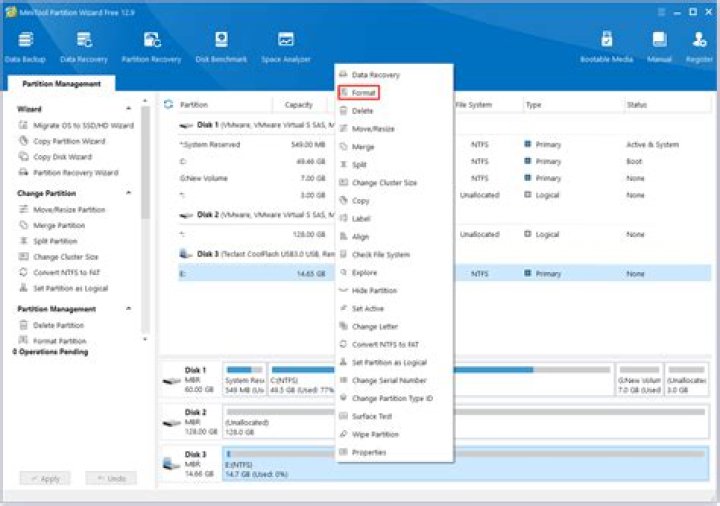Launch Data Recovery from toolbar
Viewport: 720px width, 506px height.
pos(84,46)
